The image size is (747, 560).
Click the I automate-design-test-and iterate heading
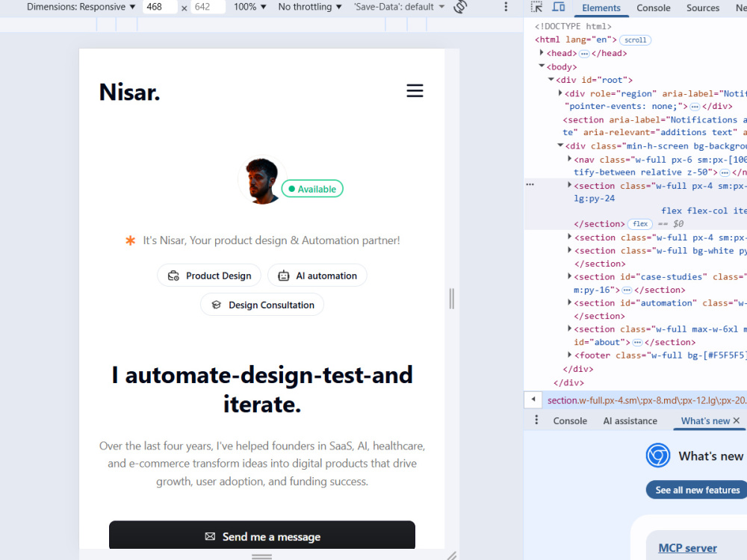[262, 390]
